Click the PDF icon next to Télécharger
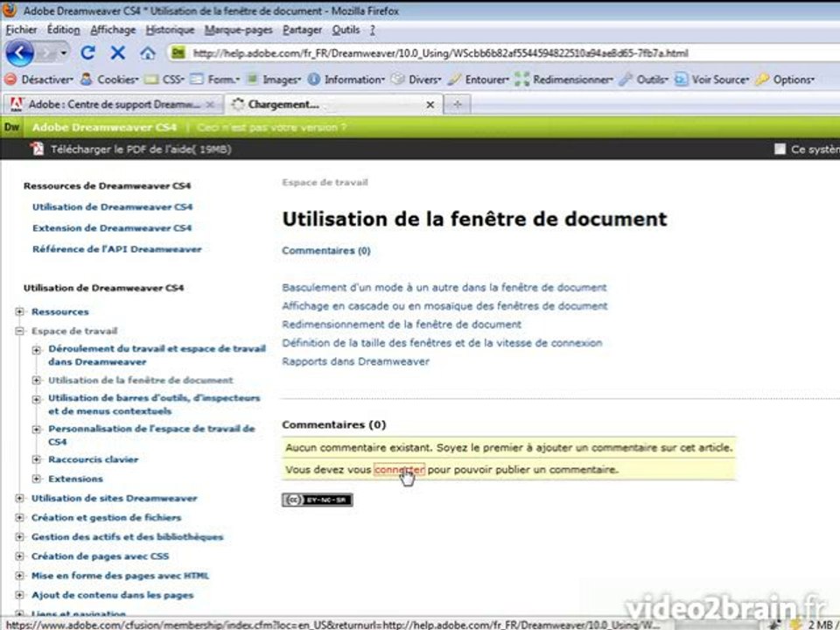This screenshot has width=840, height=630. [37, 149]
